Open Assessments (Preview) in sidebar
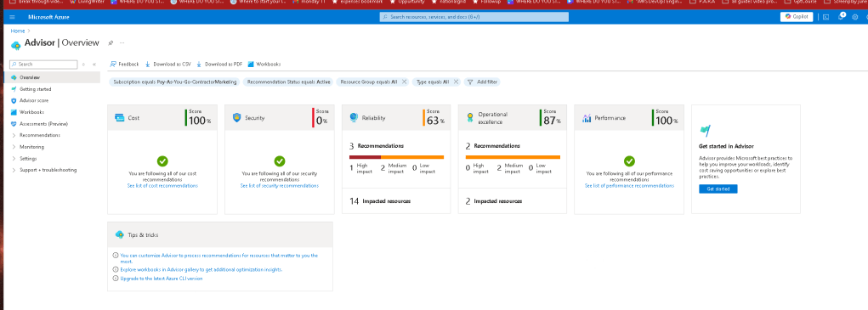This screenshot has width=868, height=310. coord(43,124)
